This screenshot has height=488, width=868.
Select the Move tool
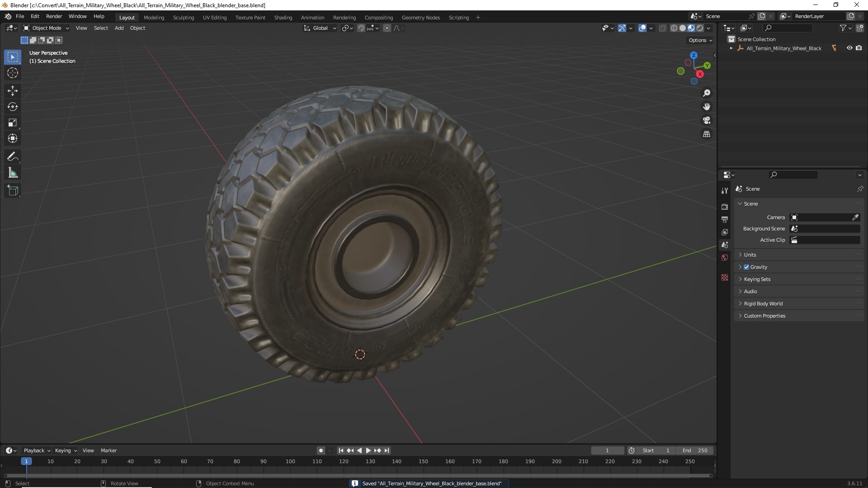tap(13, 91)
